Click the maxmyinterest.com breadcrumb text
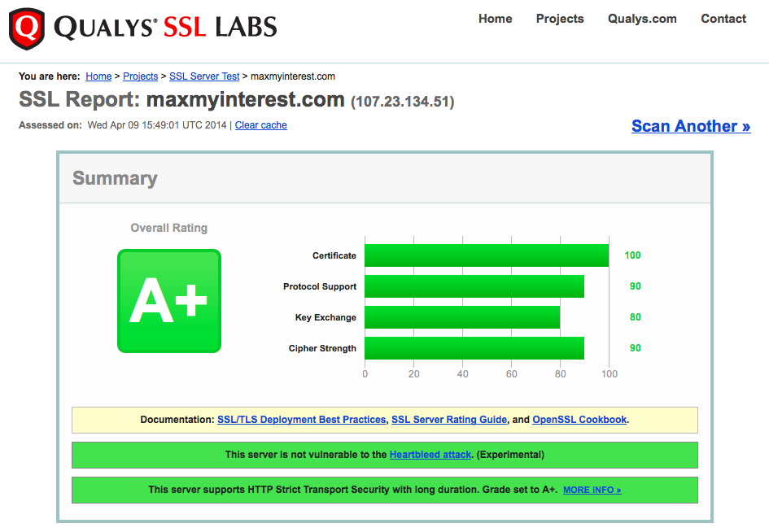 click(293, 76)
